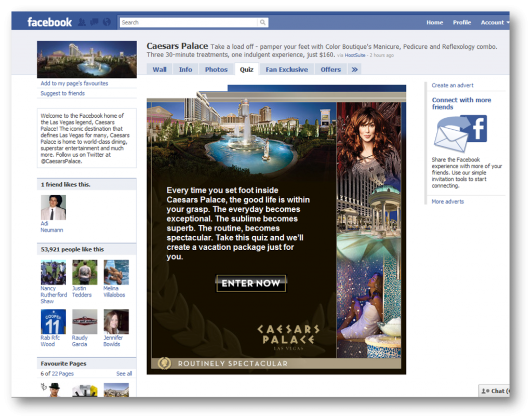Go to Home in header

pyautogui.click(x=435, y=22)
